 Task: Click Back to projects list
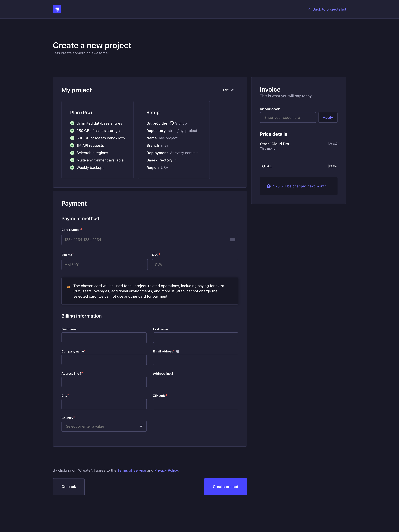tap(329, 9)
